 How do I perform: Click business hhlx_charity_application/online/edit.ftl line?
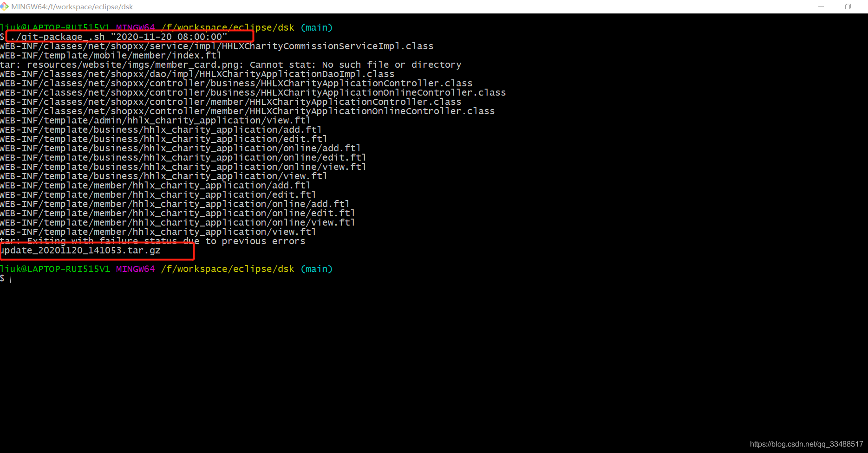coord(183,157)
